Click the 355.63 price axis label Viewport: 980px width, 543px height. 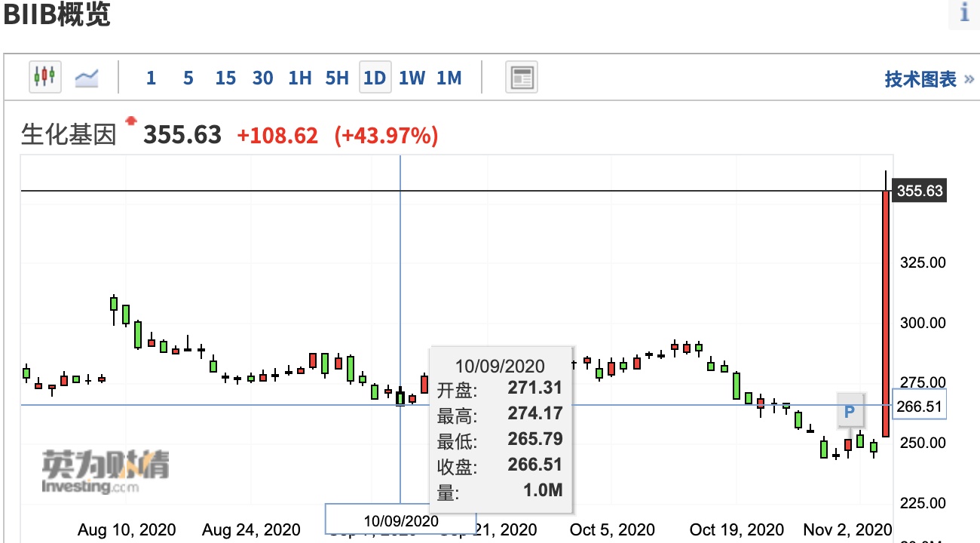pos(919,191)
